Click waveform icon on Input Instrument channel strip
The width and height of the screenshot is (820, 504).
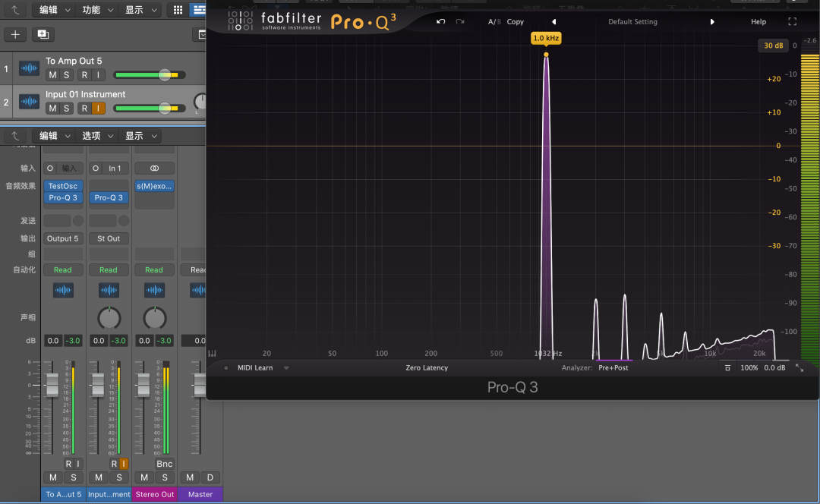[109, 290]
